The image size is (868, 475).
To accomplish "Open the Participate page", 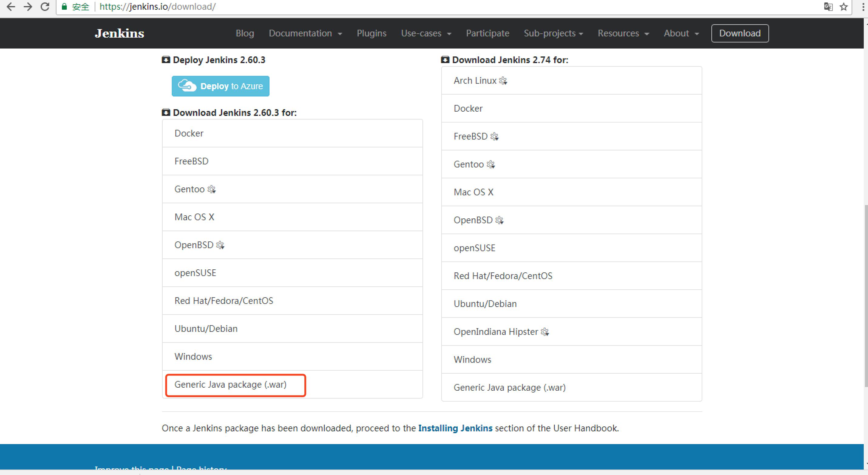I will click(x=488, y=33).
